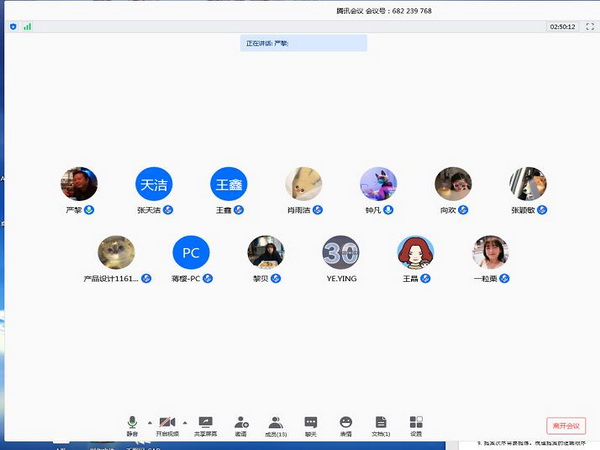Open the 表情 emoji reactions
This screenshot has width=600, height=450.
[x=346, y=425]
